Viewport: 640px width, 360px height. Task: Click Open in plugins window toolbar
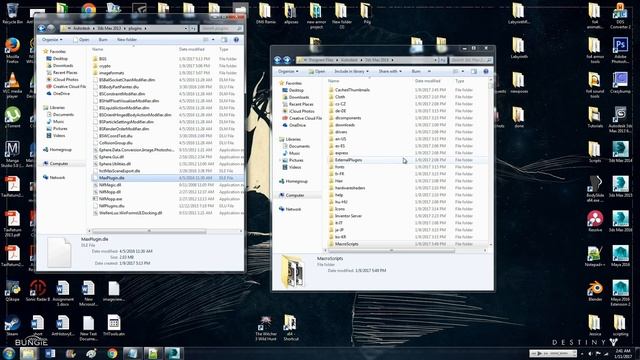coord(81,40)
